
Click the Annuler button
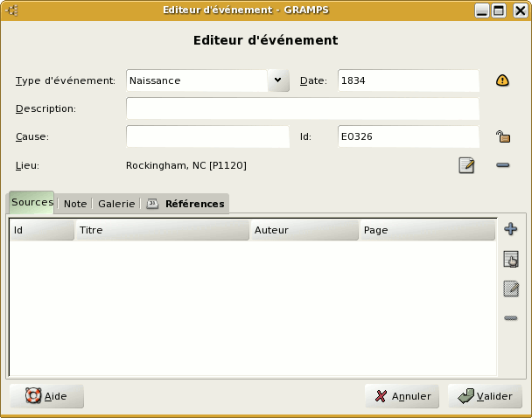click(402, 396)
